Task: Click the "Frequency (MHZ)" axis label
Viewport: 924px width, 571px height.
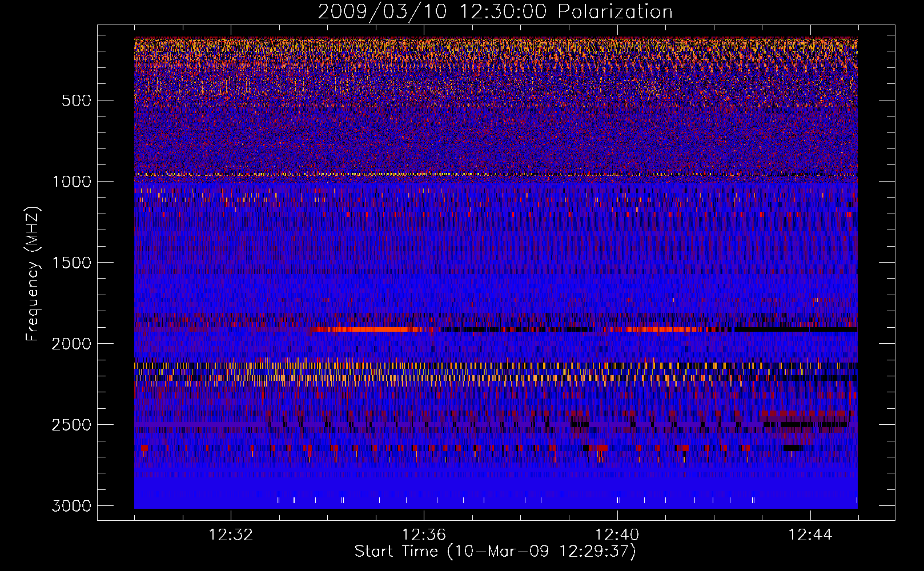Action: coord(33,274)
